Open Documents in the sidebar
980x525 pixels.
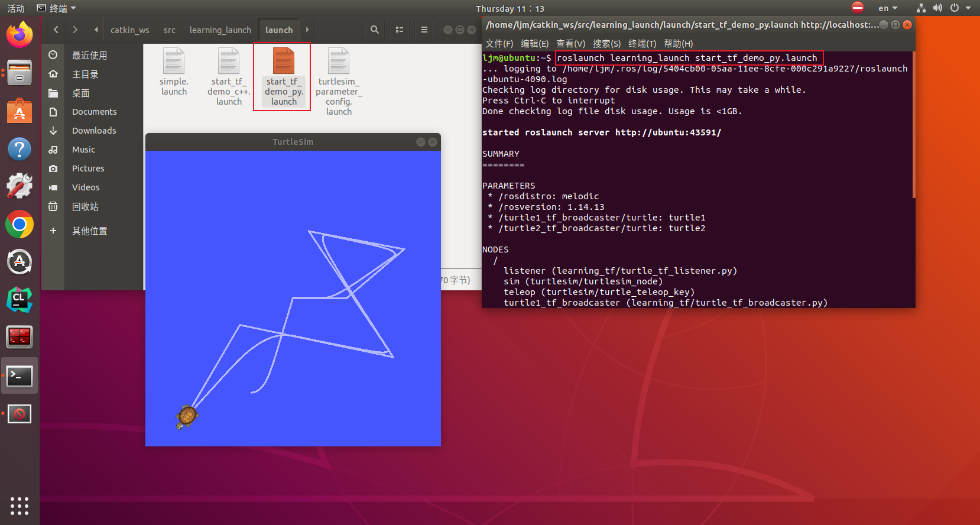[x=94, y=112]
